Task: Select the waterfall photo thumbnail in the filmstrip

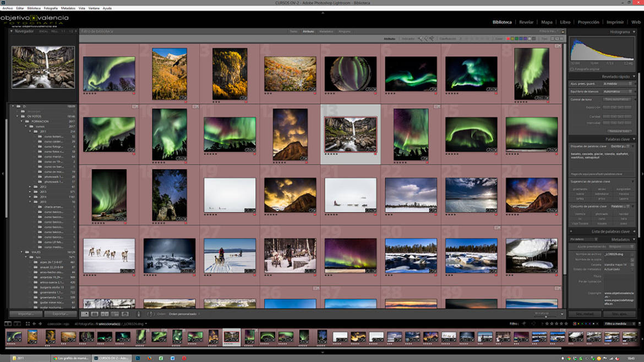Action: point(232,336)
